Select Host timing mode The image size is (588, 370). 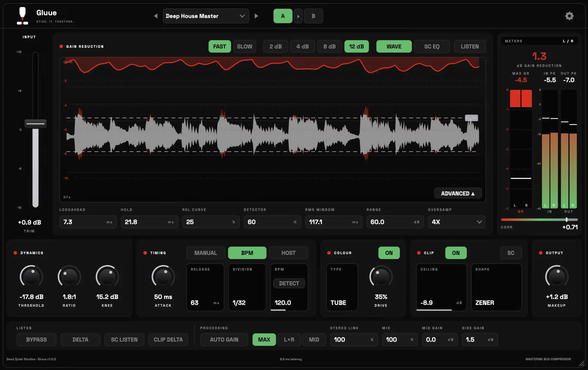[x=288, y=253]
